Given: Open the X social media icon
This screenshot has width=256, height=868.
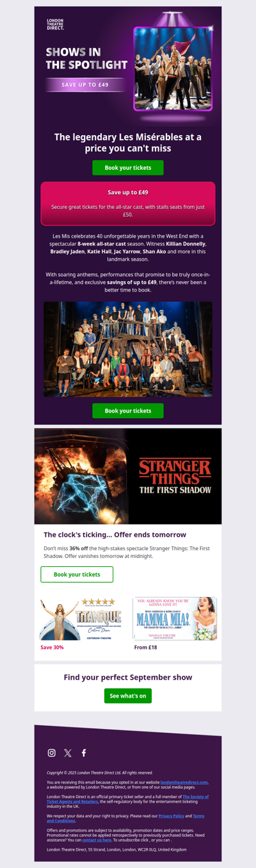Looking at the screenshot, I should pyautogui.click(x=68, y=753).
